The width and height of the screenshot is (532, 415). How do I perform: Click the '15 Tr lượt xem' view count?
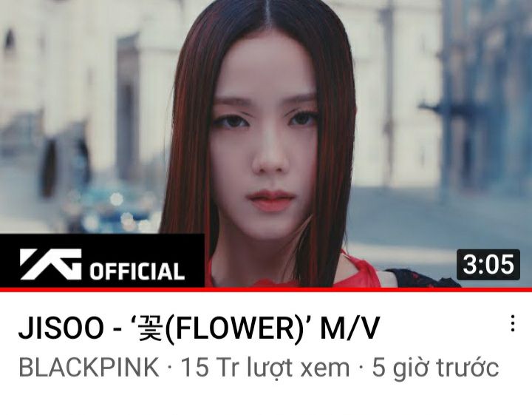pyautogui.click(x=265, y=367)
